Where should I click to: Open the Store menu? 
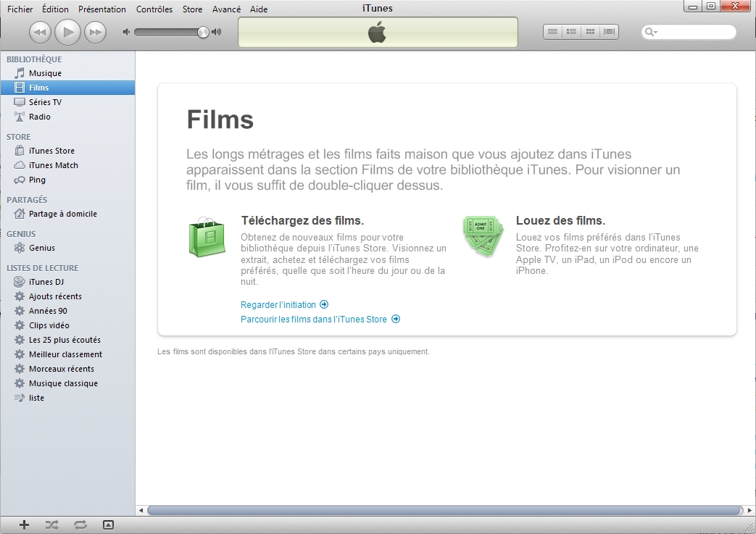click(x=192, y=9)
